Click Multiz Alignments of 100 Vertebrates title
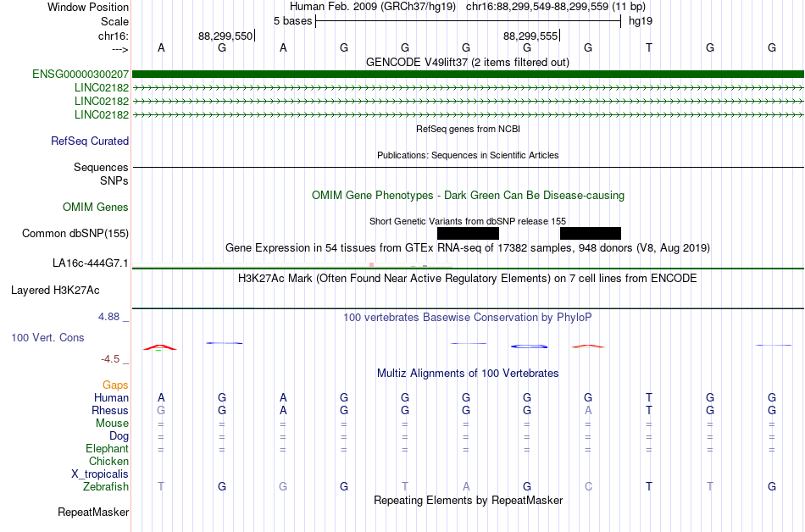Screen dimensions: 805x532 [468, 374]
